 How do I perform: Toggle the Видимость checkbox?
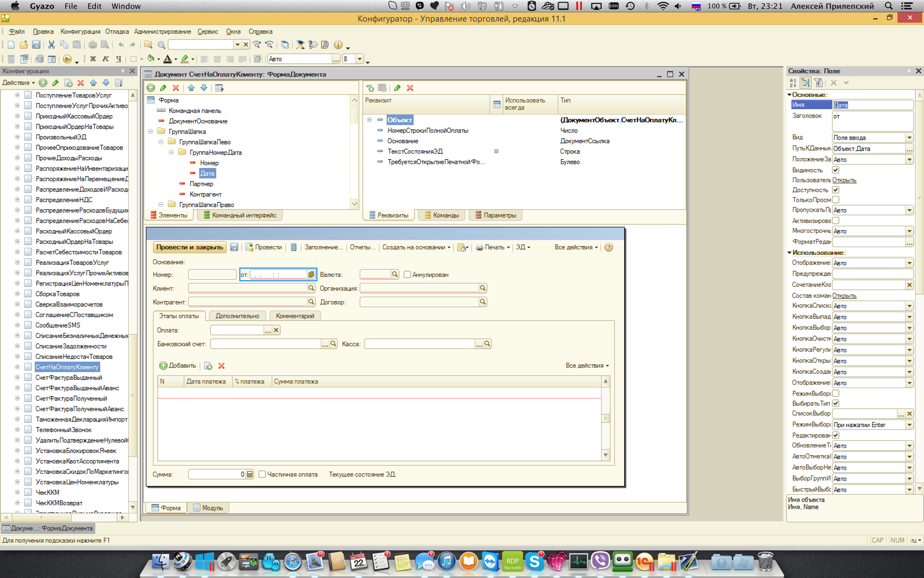click(835, 170)
